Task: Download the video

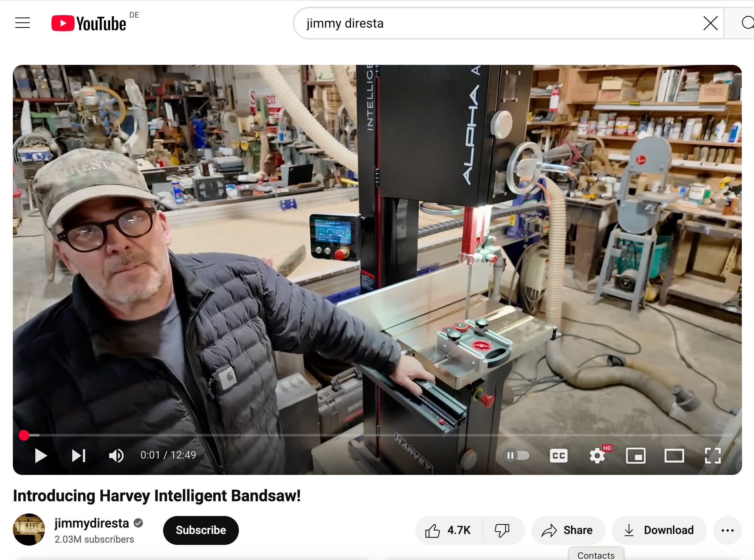Action: point(659,530)
